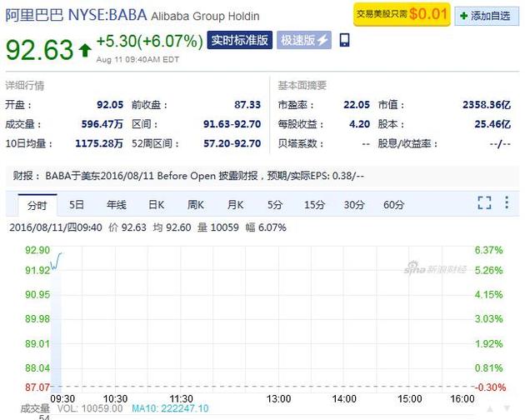Select the 5分 chart tab
This screenshot has height=420, width=525.
coord(275,204)
